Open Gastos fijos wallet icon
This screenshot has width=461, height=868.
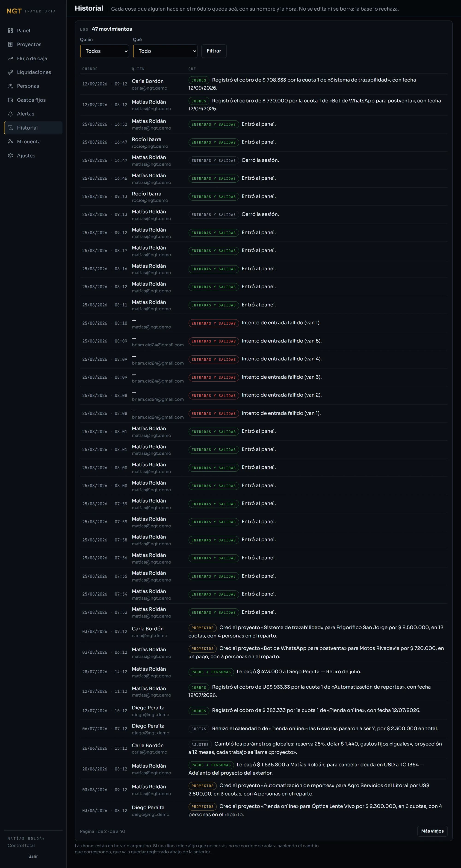tap(10, 100)
